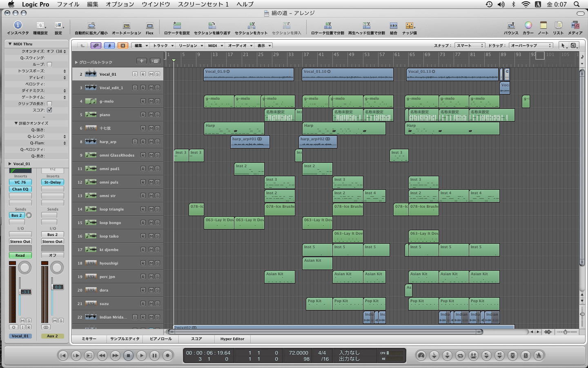The height and width of the screenshot is (368, 588).
Task: Enable Flex view from the toolbar
Action: (150, 26)
